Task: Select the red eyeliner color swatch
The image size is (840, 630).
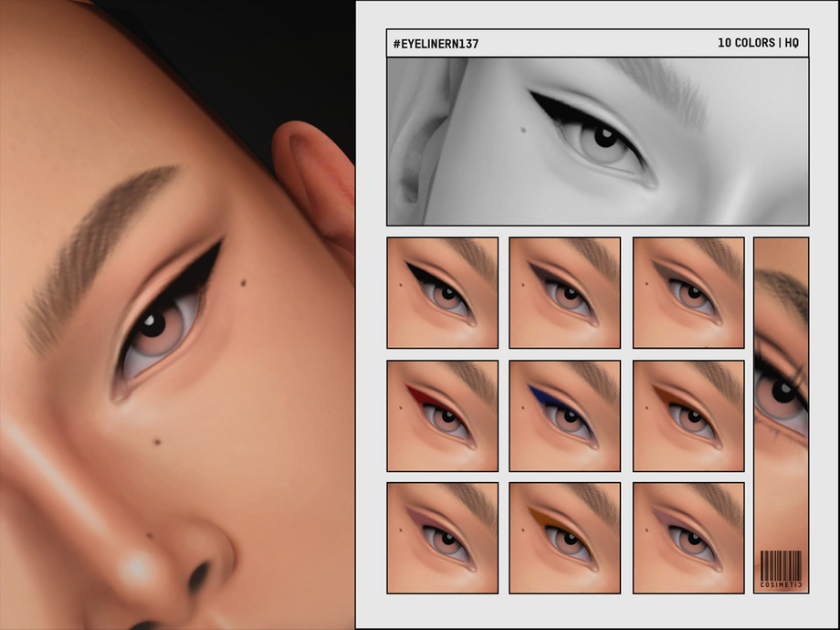Action: point(442,415)
